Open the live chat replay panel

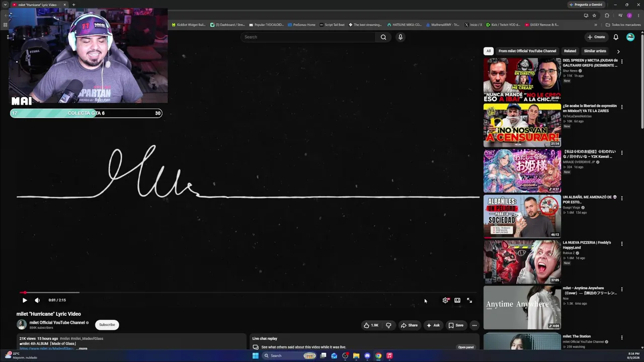click(466, 347)
